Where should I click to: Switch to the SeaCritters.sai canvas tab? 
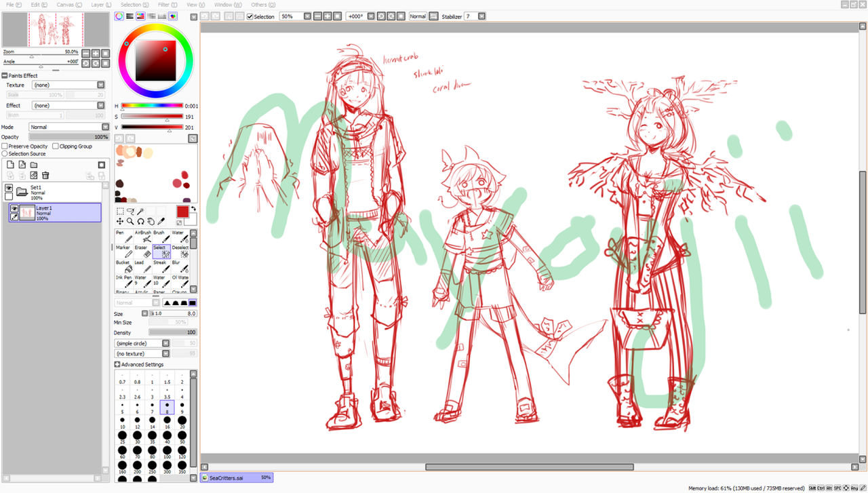click(x=237, y=477)
